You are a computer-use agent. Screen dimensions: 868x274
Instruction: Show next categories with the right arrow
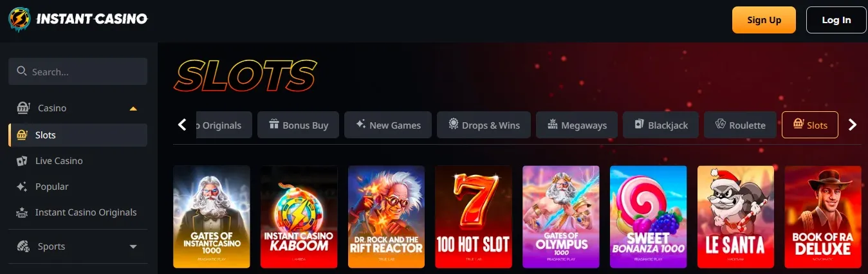(x=853, y=125)
